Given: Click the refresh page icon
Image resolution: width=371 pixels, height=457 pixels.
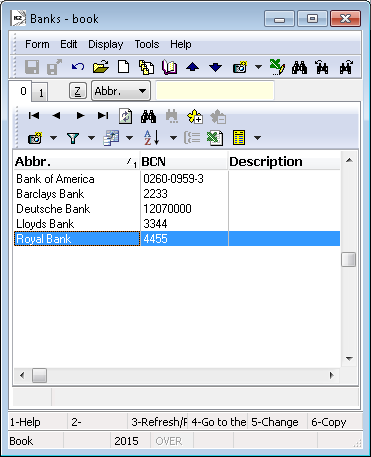Looking at the screenshot, I should pos(126,117).
